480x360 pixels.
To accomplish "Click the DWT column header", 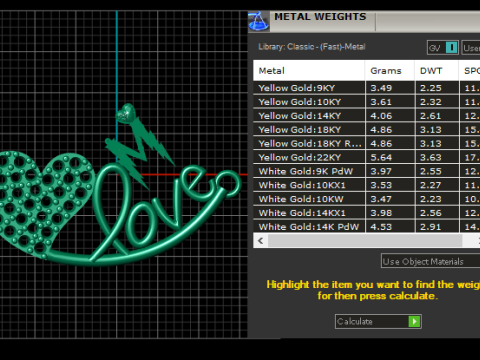I will tap(437, 71).
